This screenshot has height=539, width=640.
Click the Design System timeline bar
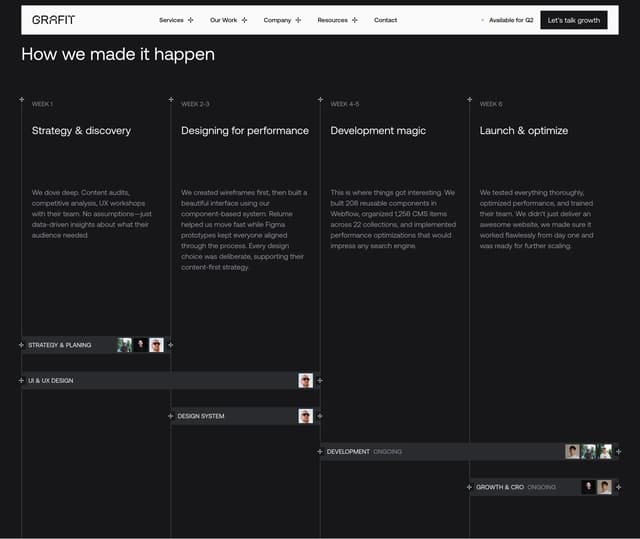coord(245,416)
